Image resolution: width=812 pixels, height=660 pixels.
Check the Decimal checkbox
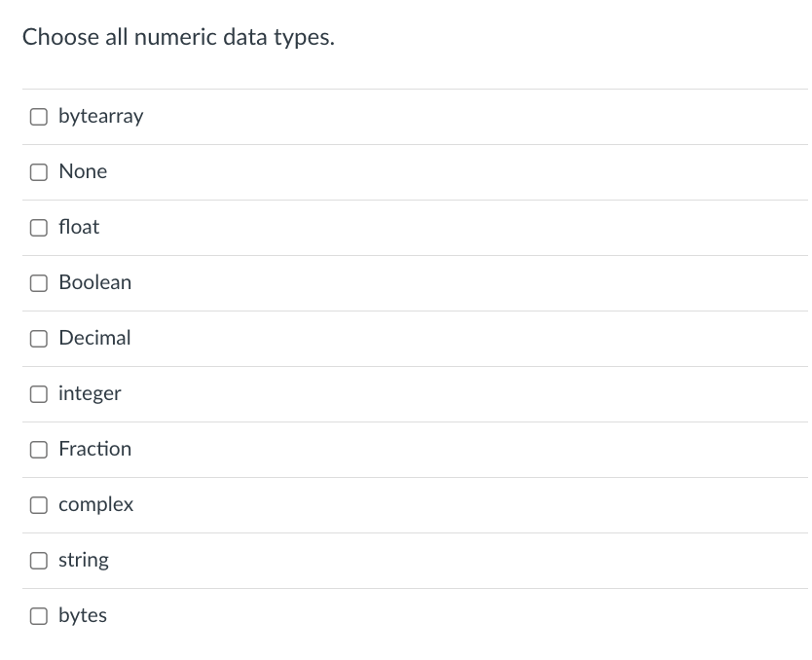[x=39, y=338]
